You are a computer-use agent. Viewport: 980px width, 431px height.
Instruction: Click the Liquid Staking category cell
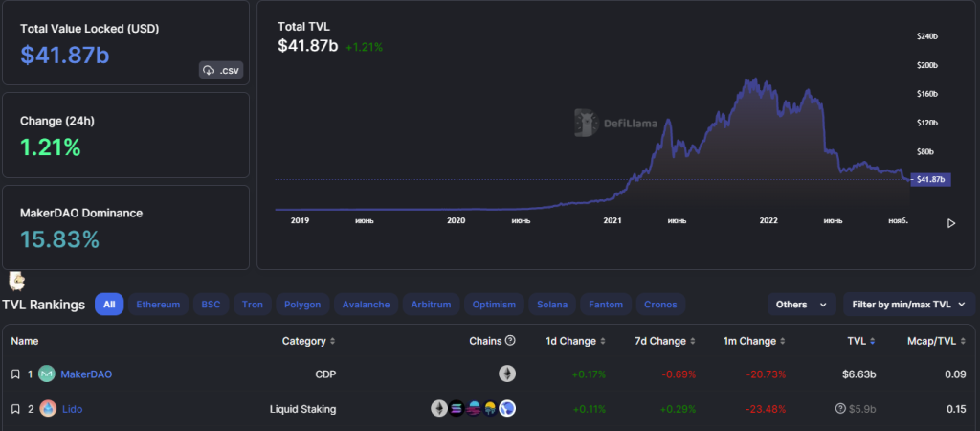click(303, 409)
